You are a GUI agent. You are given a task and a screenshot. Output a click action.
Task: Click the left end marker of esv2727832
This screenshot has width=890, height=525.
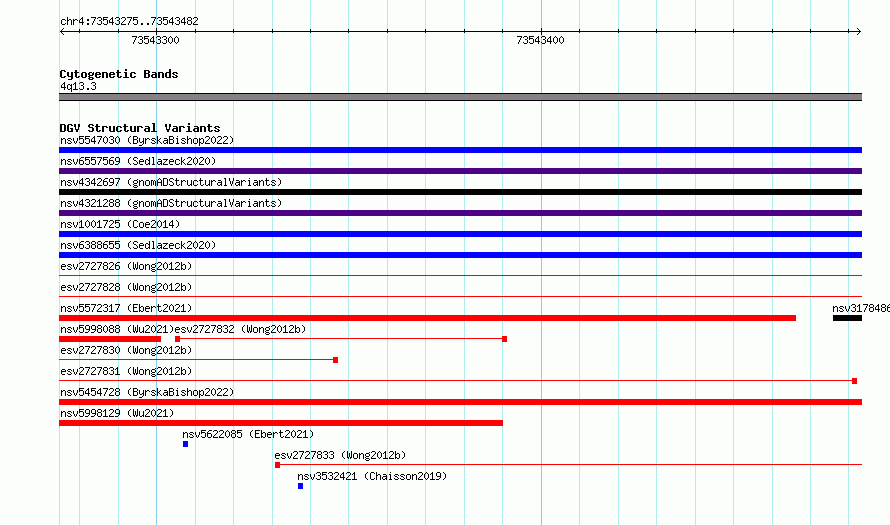[178, 339]
